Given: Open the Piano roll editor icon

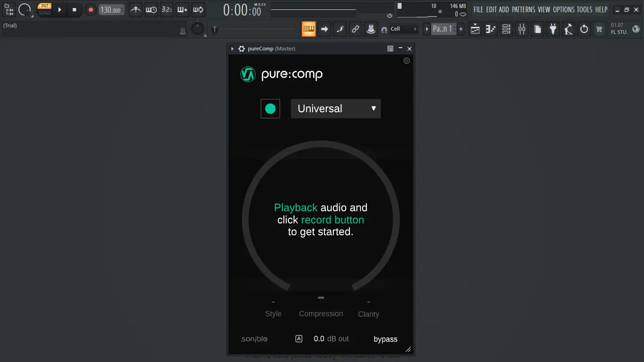Looking at the screenshot, I should point(490,29).
